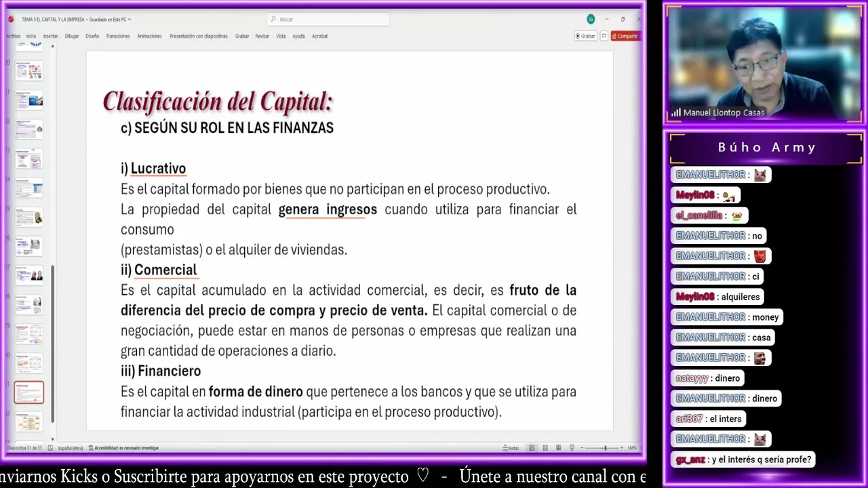Toggle the Notas pane button
868x488 pixels.
click(x=511, y=448)
